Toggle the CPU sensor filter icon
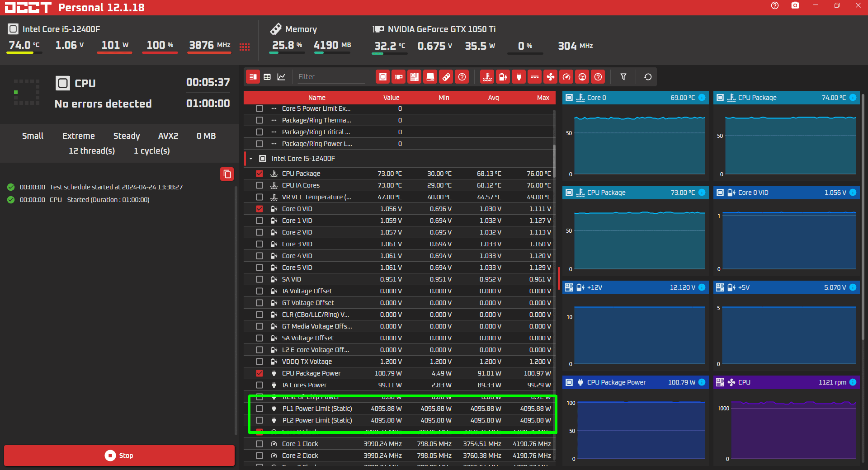 (x=383, y=77)
